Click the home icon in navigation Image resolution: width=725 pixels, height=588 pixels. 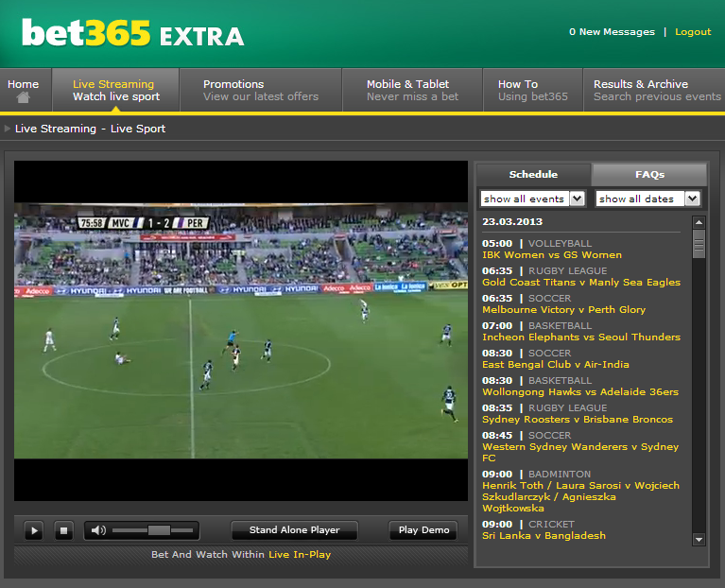(x=23, y=97)
